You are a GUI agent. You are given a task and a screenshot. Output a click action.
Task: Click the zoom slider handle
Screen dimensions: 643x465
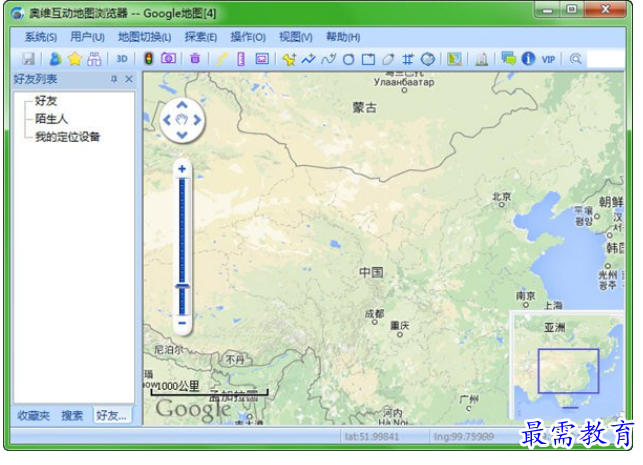(182, 286)
